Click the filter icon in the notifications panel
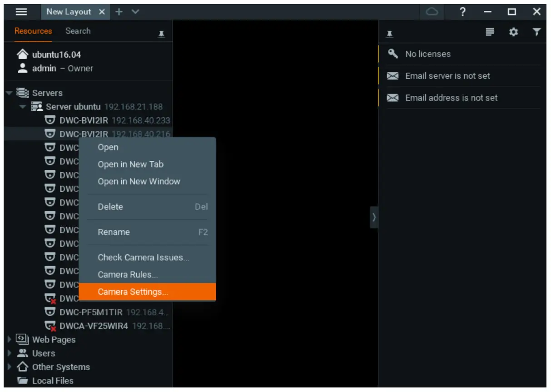 click(x=536, y=32)
